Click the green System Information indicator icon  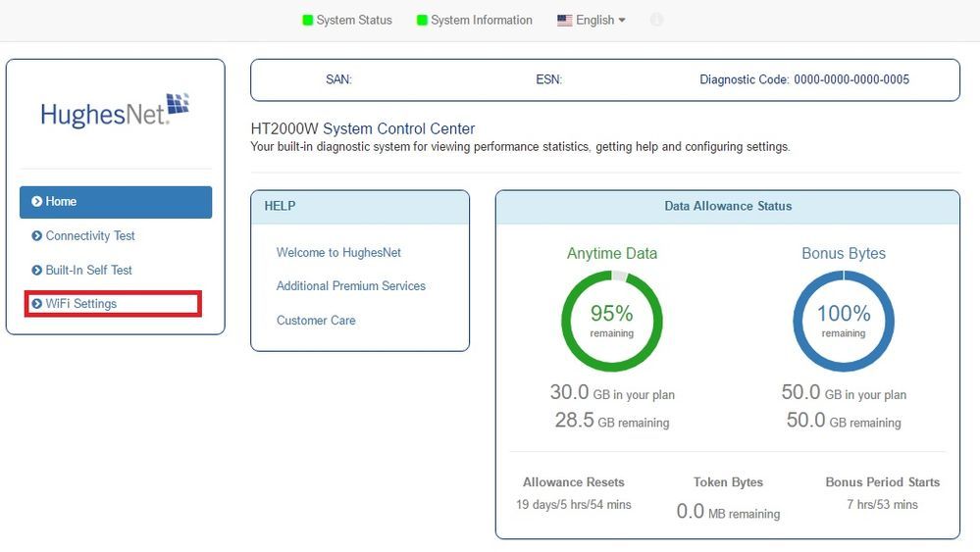click(x=422, y=20)
